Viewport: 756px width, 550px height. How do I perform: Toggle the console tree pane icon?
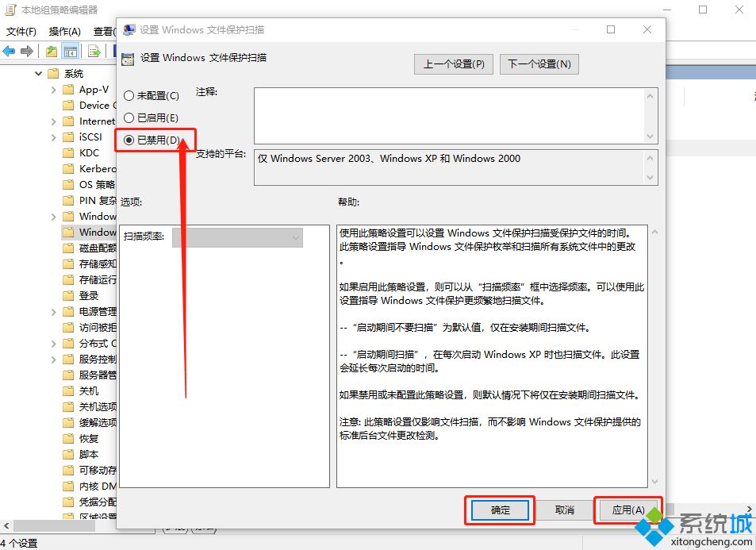pyautogui.click(x=71, y=51)
